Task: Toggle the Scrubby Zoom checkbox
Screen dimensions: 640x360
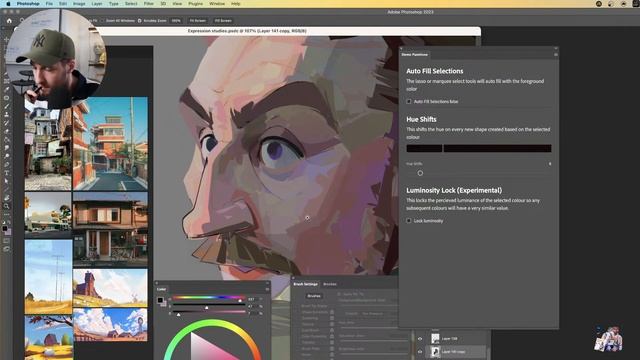Action: click(x=139, y=20)
